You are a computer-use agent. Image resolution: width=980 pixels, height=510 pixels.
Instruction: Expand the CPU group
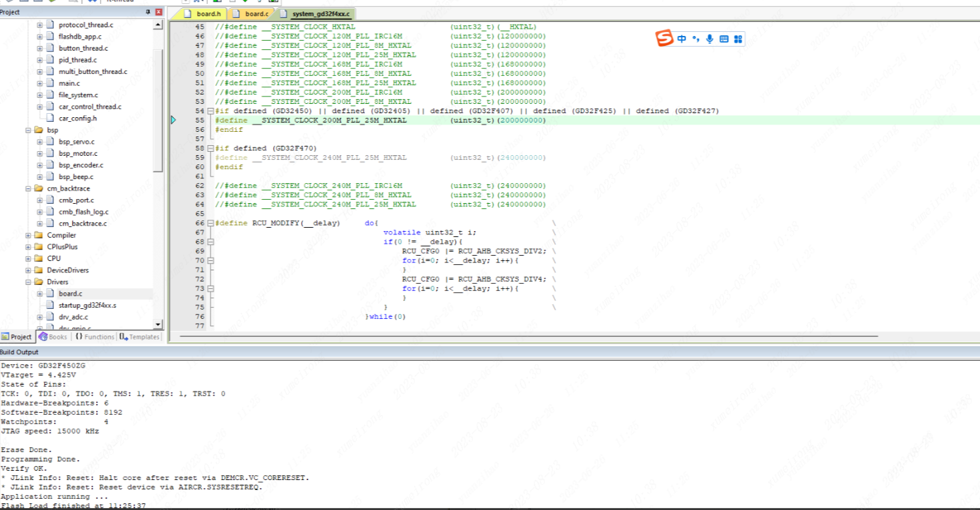(x=28, y=258)
